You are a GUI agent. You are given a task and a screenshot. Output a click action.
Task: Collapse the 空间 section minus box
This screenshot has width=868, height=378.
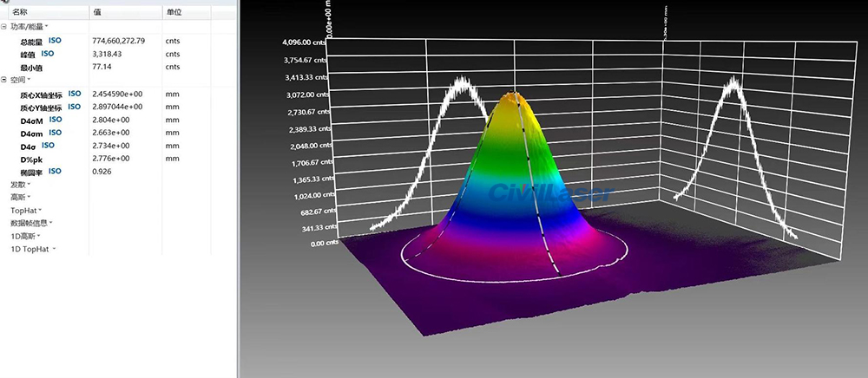[x=4, y=80]
